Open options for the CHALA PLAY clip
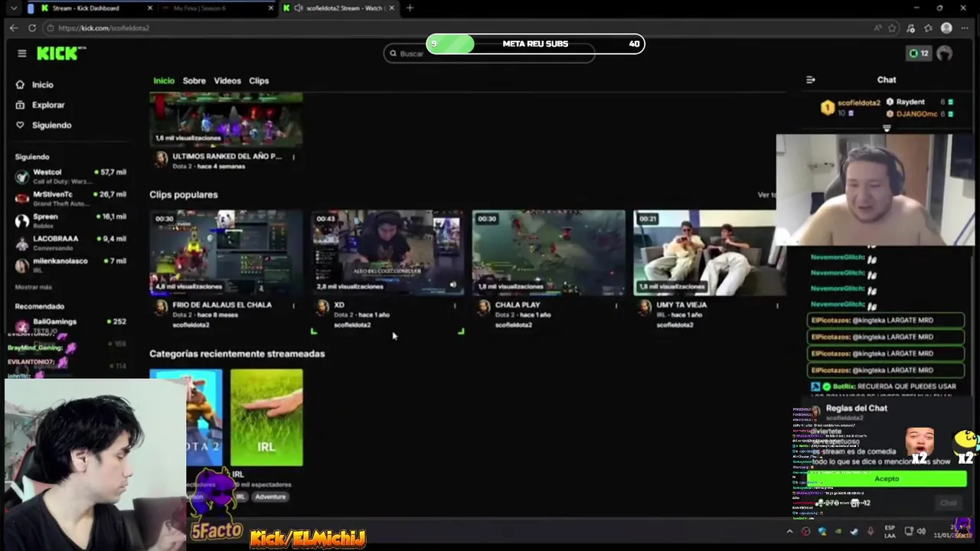Viewport: 980px width, 551px height. 616,305
